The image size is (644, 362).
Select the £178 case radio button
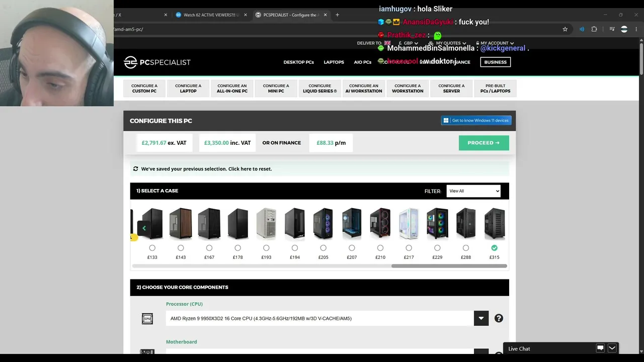(x=237, y=248)
